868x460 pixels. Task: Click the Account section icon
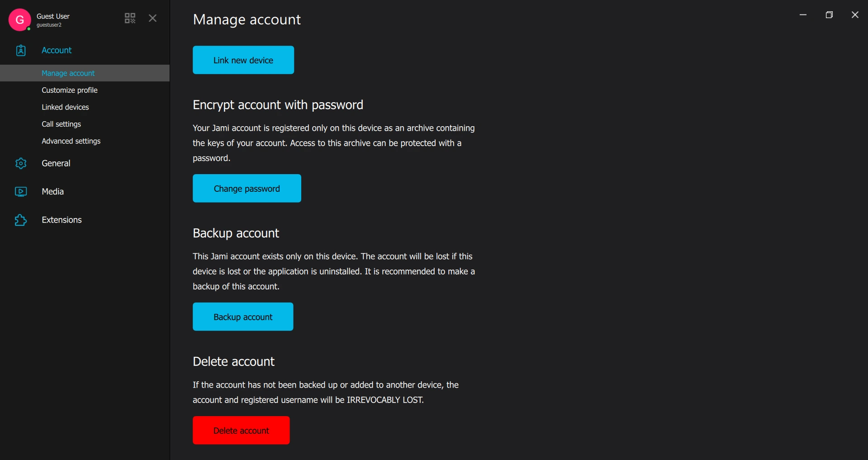(x=21, y=50)
